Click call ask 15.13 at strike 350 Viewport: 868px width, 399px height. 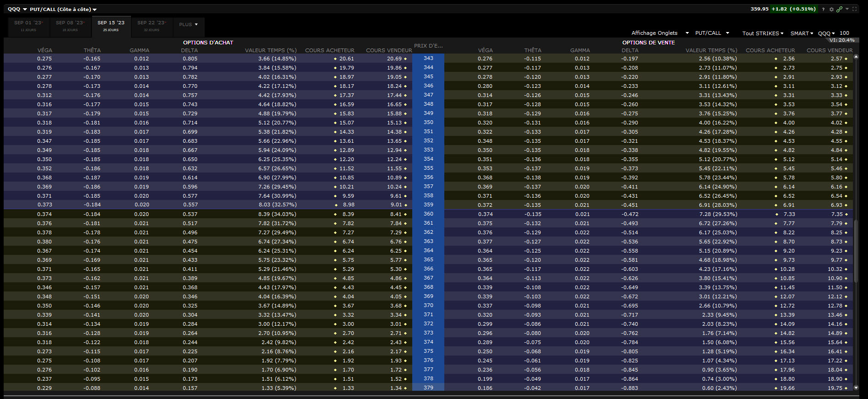[x=394, y=123]
